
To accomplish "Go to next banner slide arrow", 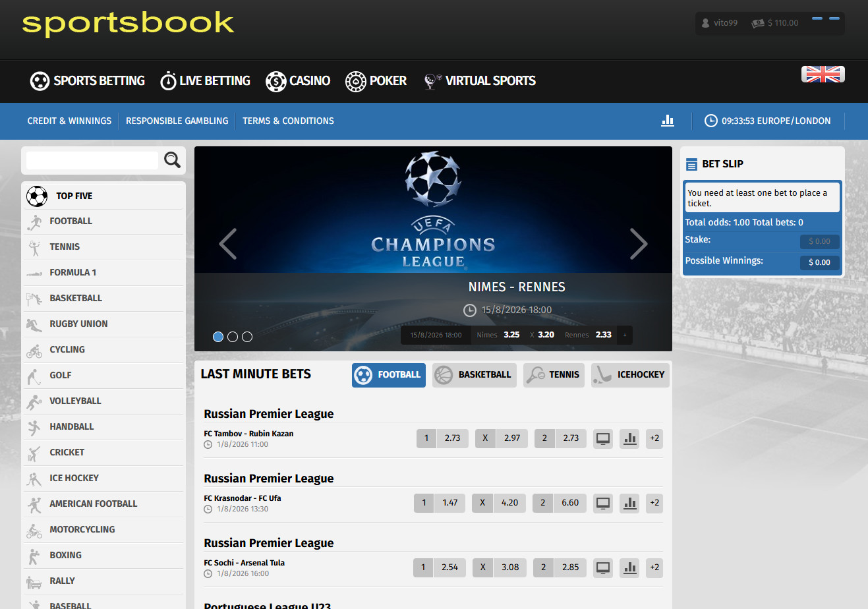I will [x=639, y=244].
